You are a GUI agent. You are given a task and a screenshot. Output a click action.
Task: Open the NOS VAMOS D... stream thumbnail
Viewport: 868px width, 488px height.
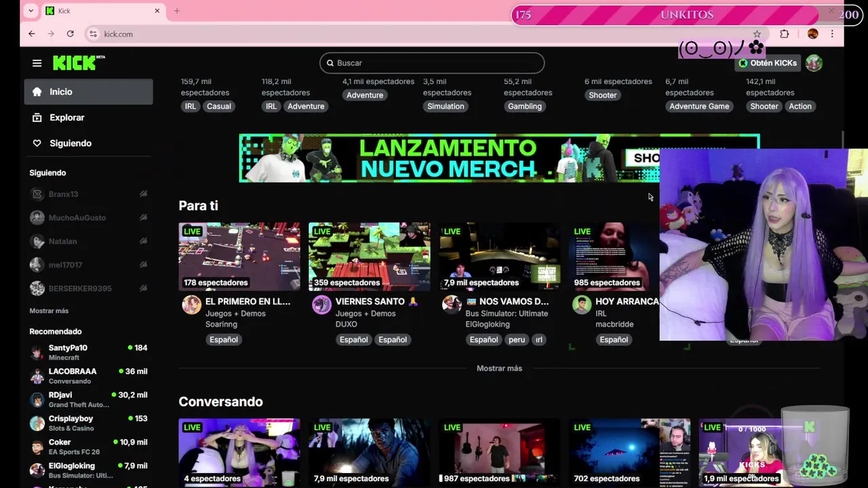tap(500, 256)
